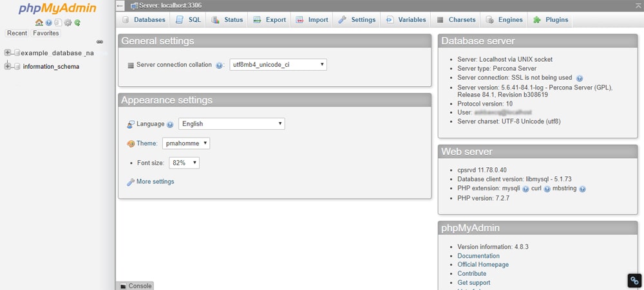
Task: Go to the Export tab
Action: pyautogui.click(x=269, y=20)
